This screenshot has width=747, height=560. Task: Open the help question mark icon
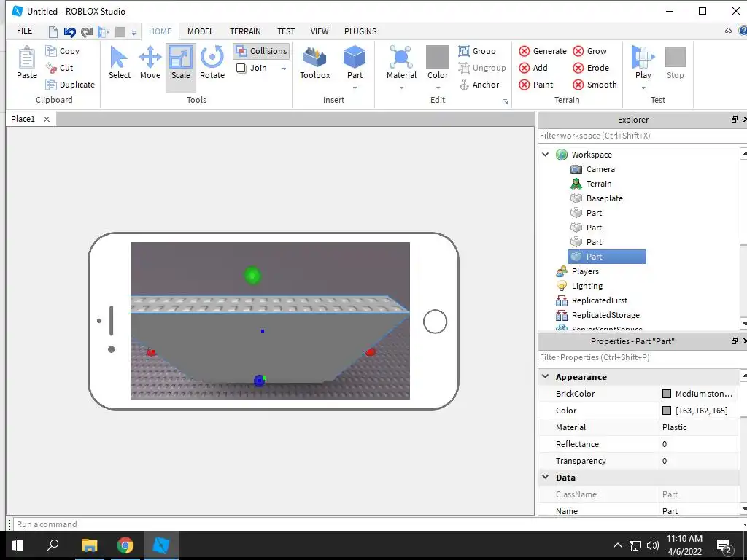743,31
